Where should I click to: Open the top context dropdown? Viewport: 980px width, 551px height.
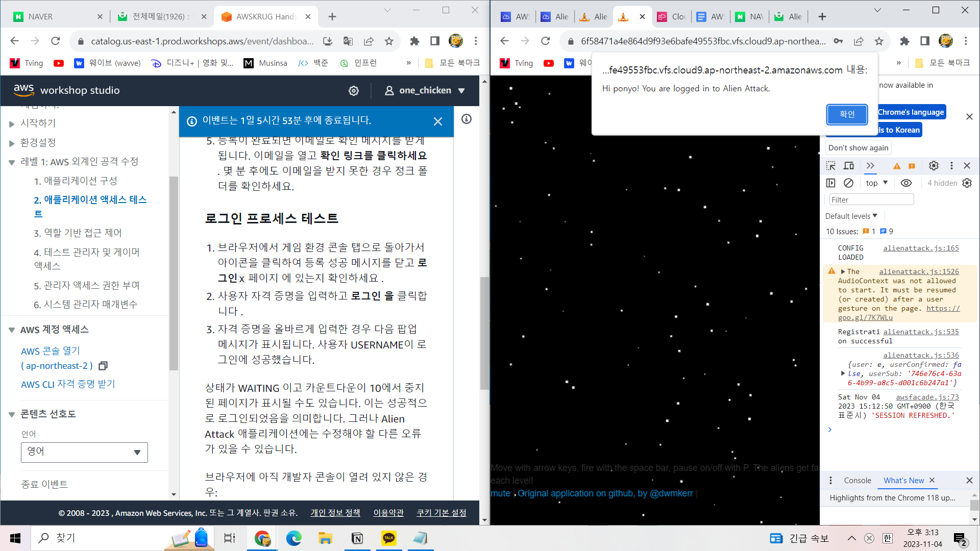(x=876, y=183)
